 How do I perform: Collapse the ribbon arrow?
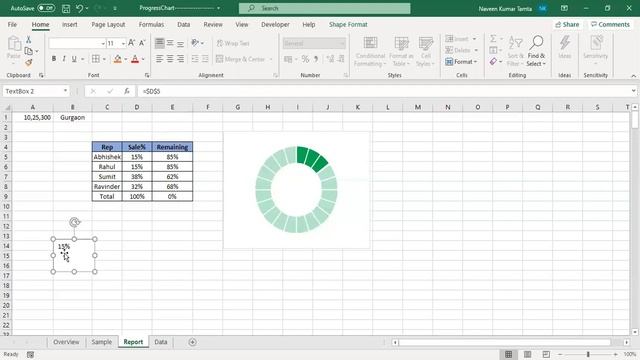point(633,76)
